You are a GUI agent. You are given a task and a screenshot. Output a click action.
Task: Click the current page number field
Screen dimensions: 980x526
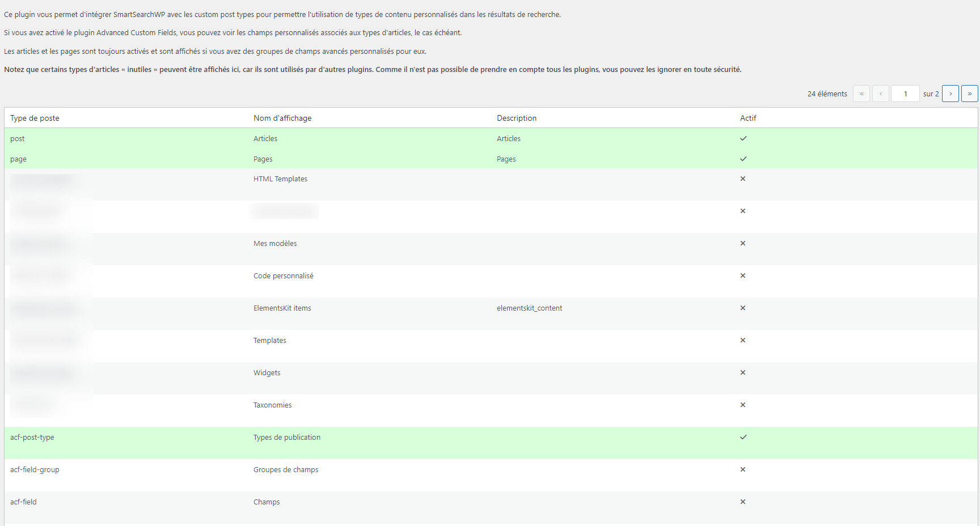click(905, 94)
